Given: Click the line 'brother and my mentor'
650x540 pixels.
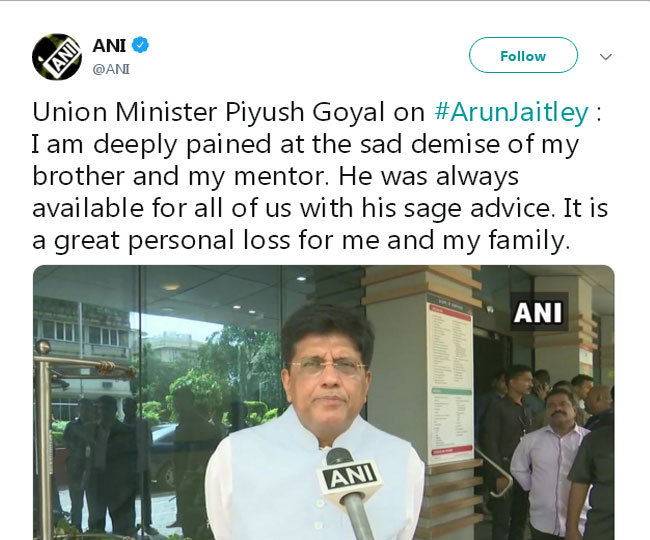Looking at the screenshot, I should [180, 176].
